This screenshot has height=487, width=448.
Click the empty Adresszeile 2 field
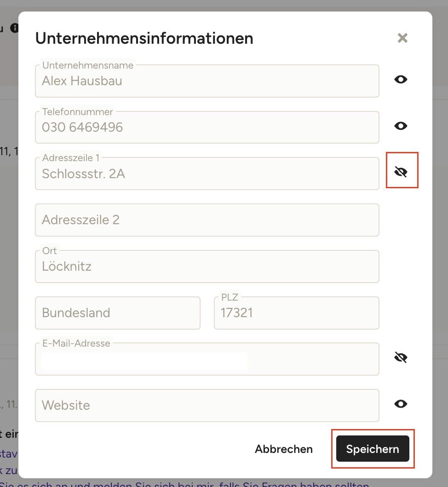[207, 220]
